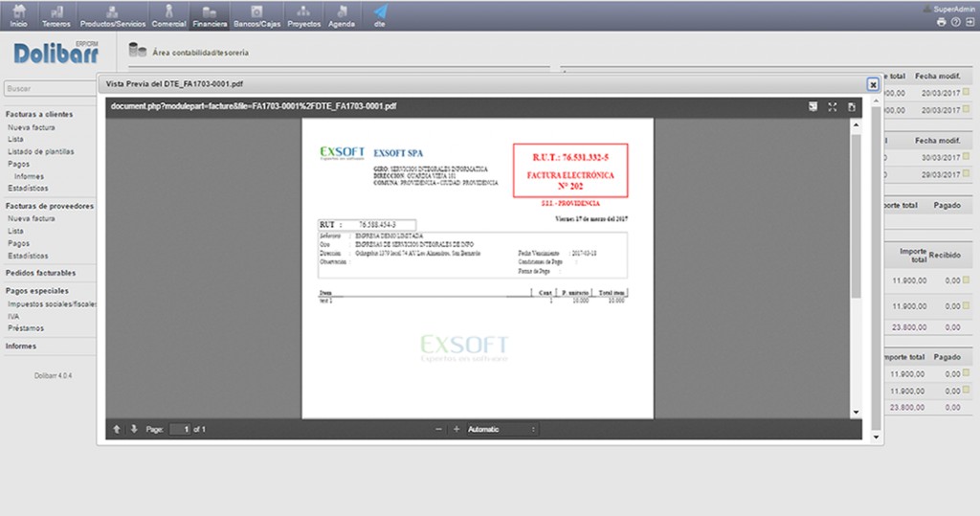Screen dimensions: 980x516
Task: Click the PDF document scrollbar up arrow
Action: (856, 125)
